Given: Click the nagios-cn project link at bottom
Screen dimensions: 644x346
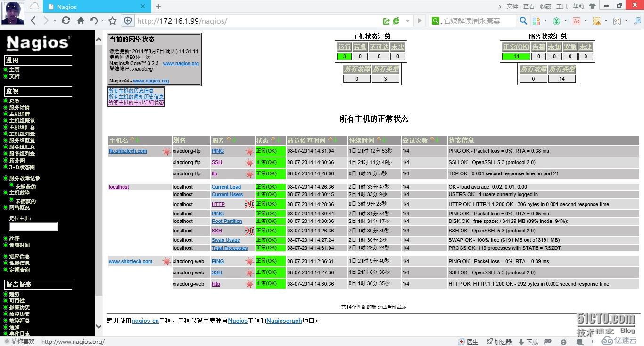Looking at the screenshot, I should click(x=145, y=321).
